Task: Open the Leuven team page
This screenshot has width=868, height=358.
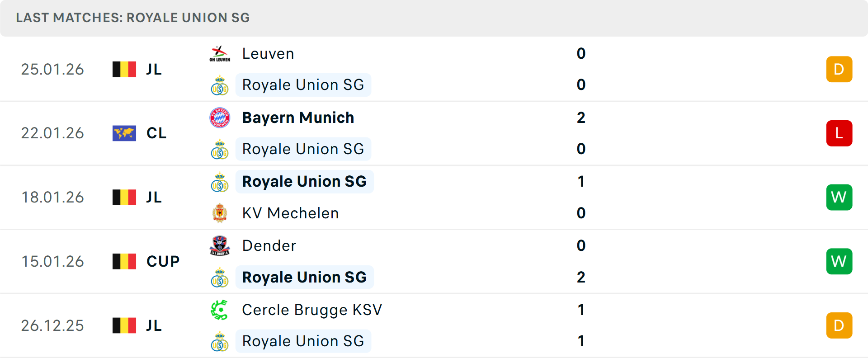Action: click(x=268, y=54)
